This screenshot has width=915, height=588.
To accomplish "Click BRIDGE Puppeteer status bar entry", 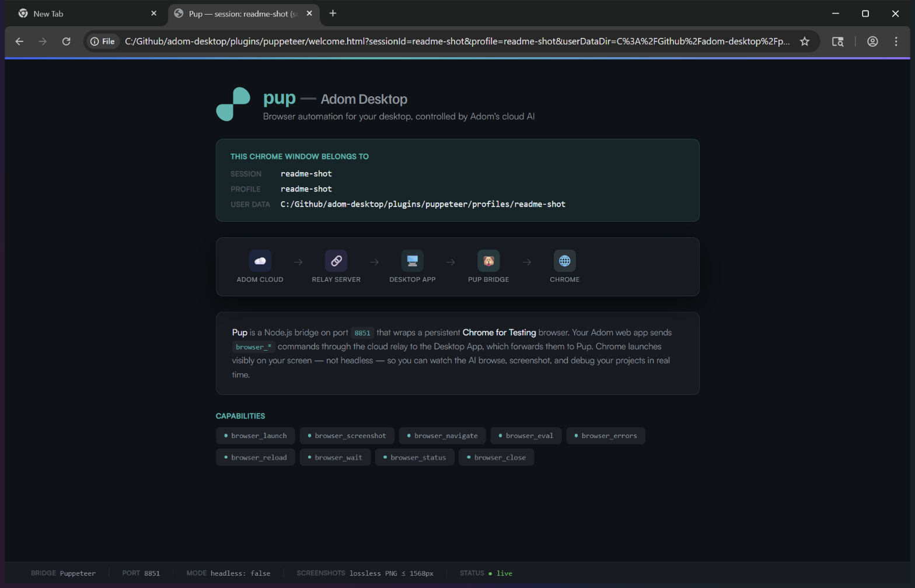I will coord(63,573).
